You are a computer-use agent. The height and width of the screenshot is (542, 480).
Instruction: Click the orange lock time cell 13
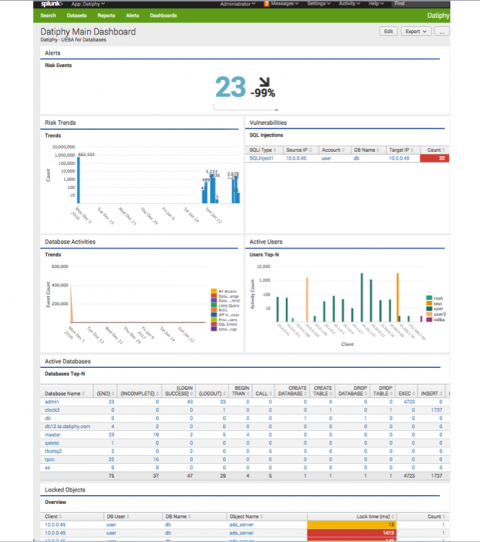click(x=351, y=525)
